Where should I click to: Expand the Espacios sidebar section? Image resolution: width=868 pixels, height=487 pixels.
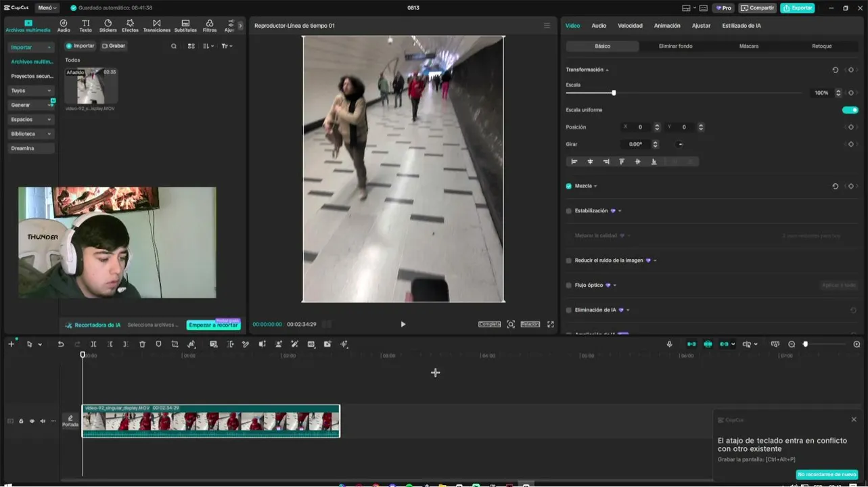coord(31,120)
